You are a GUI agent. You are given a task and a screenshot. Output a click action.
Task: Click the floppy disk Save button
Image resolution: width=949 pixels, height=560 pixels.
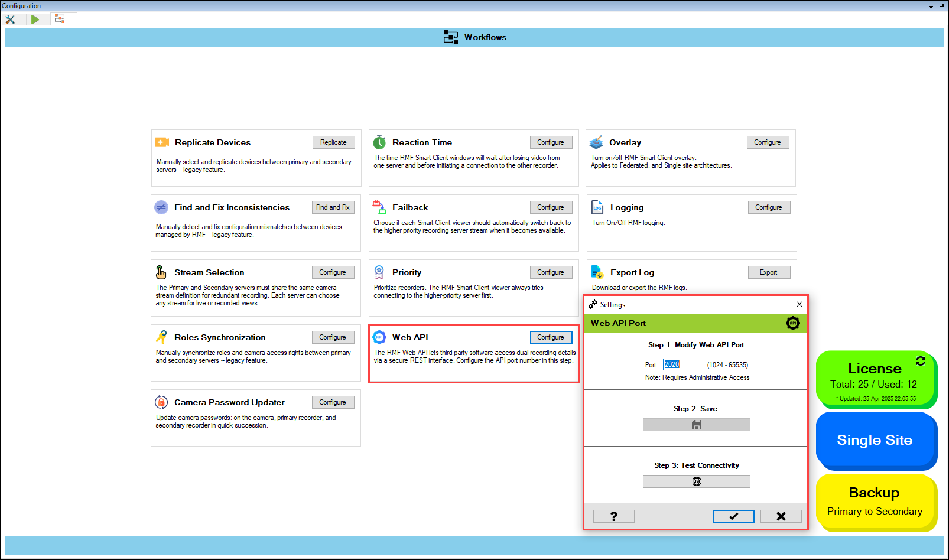[x=696, y=425]
